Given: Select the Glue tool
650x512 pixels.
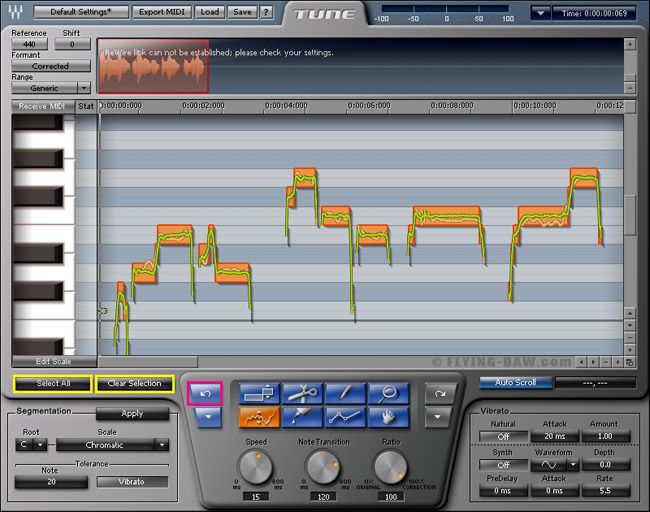Looking at the screenshot, I should tap(303, 417).
